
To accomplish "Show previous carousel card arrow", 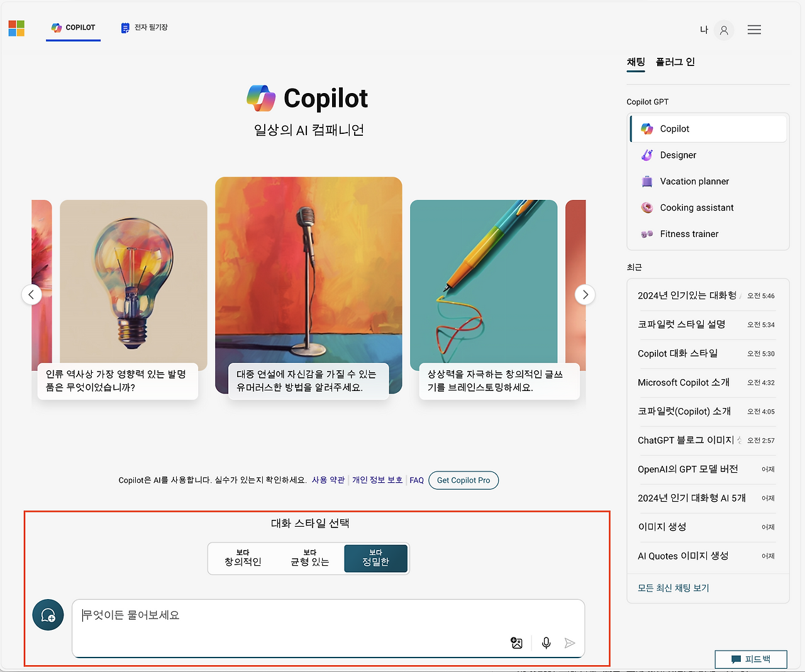I will [x=31, y=294].
